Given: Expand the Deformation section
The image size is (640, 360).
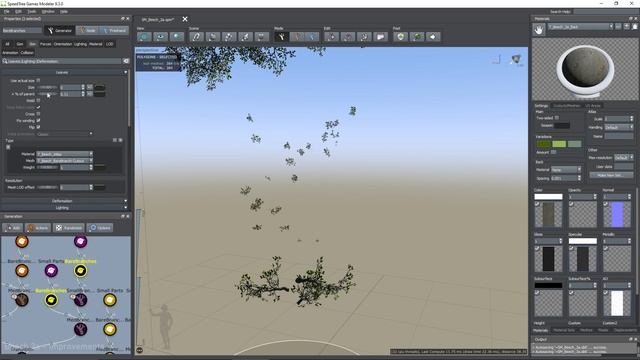Looking at the screenshot, I should 64,201.
